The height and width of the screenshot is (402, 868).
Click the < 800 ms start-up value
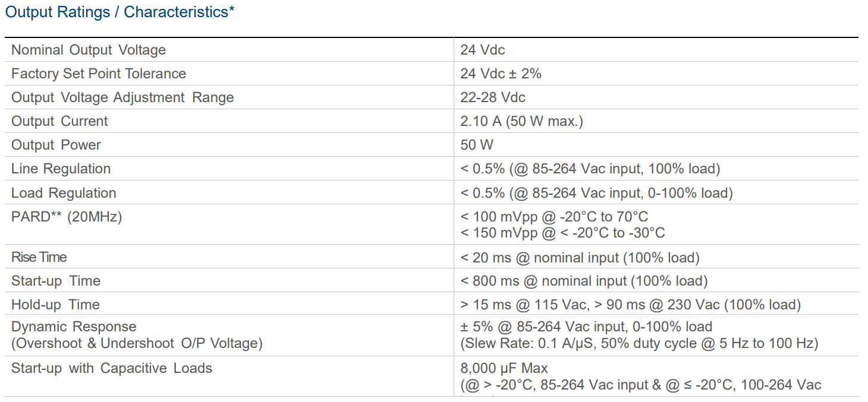click(584, 281)
